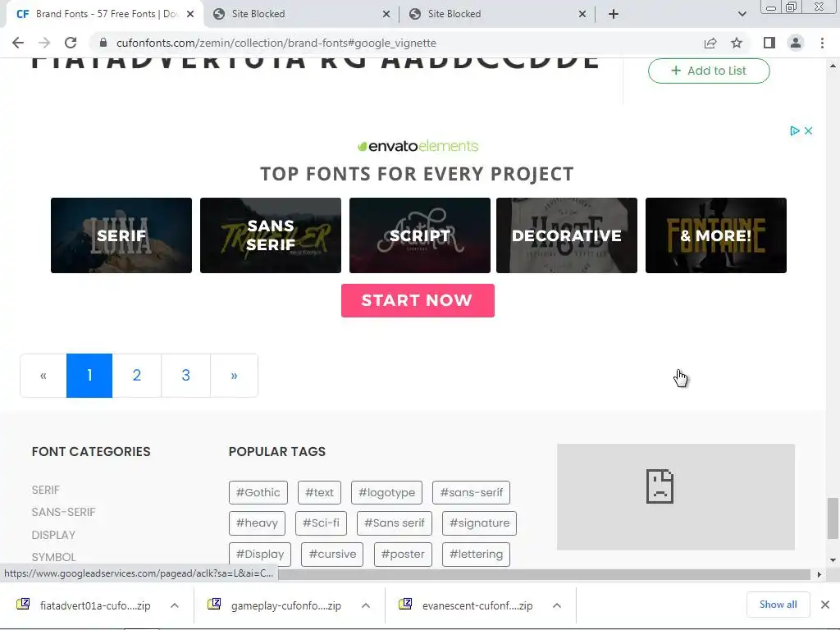Viewport: 840px width, 630px height.
Task: Click the horizontal scrollbar track
Action: (x=544, y=574)
